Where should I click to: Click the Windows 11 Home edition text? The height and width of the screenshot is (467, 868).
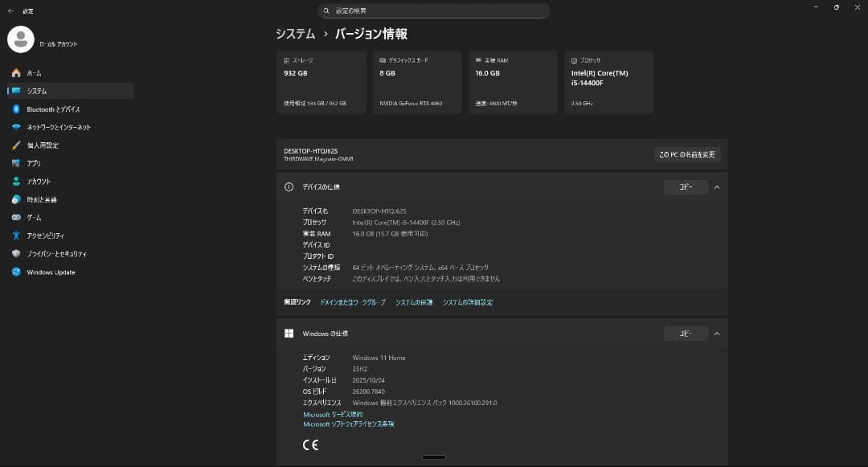click(x=379, y=358)
